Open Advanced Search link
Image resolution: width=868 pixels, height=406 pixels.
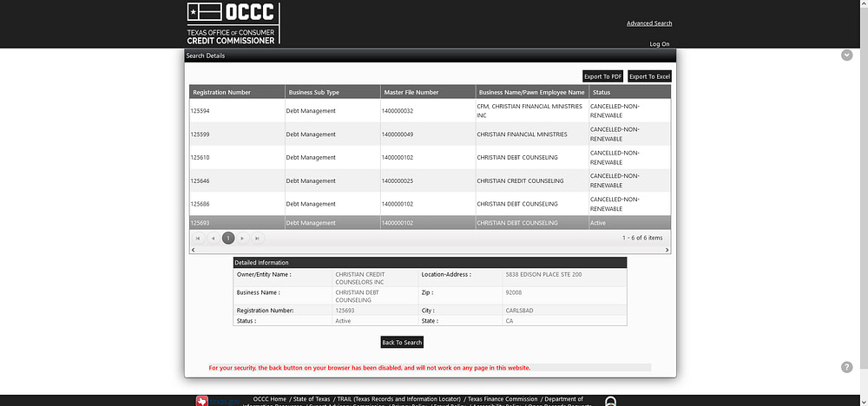649,23
